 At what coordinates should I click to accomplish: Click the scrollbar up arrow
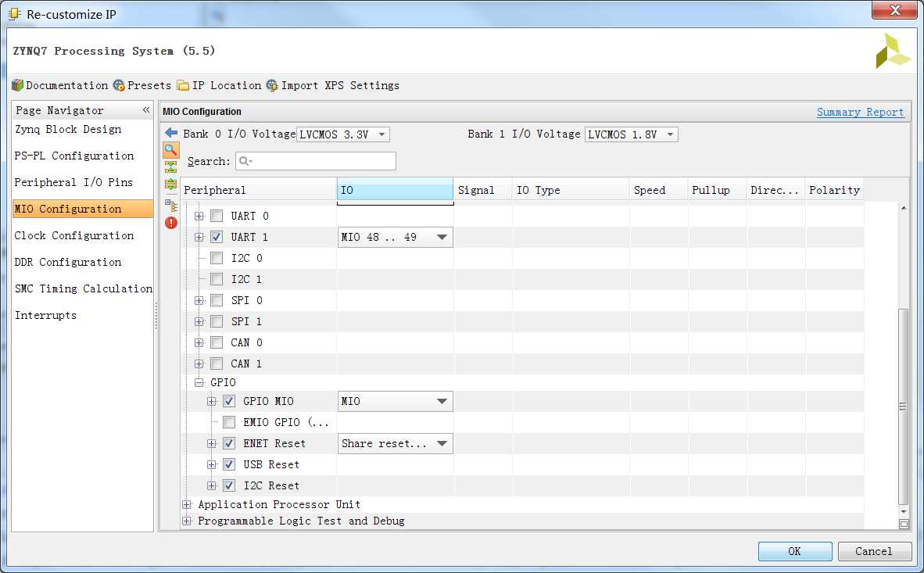[x=904, y=208]
